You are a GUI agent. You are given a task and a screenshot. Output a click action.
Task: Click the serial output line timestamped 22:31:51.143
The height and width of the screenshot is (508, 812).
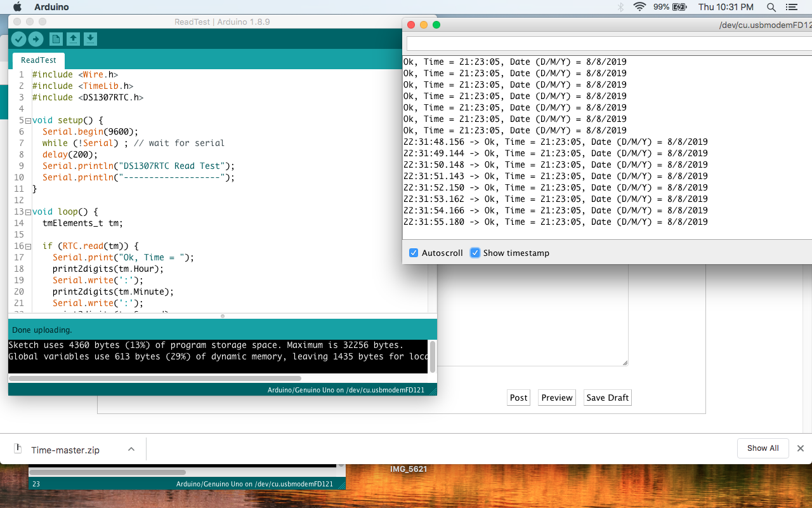pyautogui.click(x=556, y=176)
